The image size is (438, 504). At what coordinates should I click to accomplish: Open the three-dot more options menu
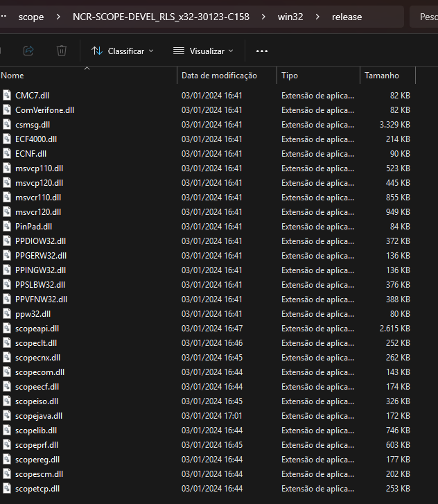click(262, 51)
